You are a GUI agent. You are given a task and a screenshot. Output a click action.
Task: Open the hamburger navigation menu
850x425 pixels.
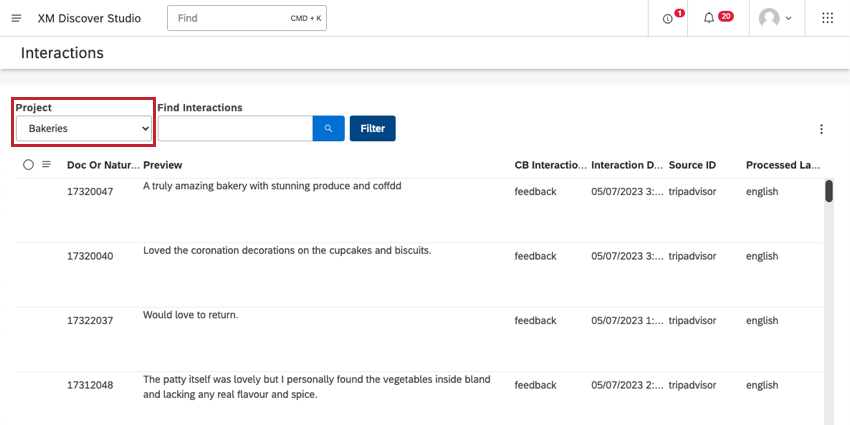(x=16, y=18)
